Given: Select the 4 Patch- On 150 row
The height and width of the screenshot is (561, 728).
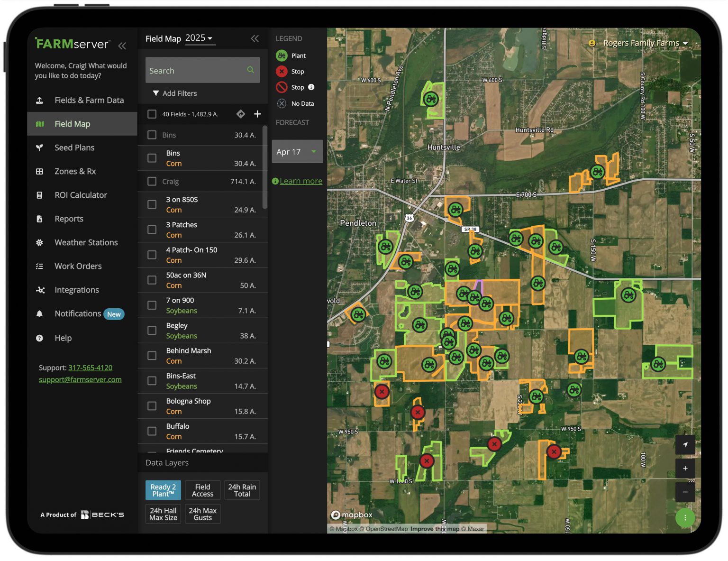Looking at the screenshot, I should (202, 255).
